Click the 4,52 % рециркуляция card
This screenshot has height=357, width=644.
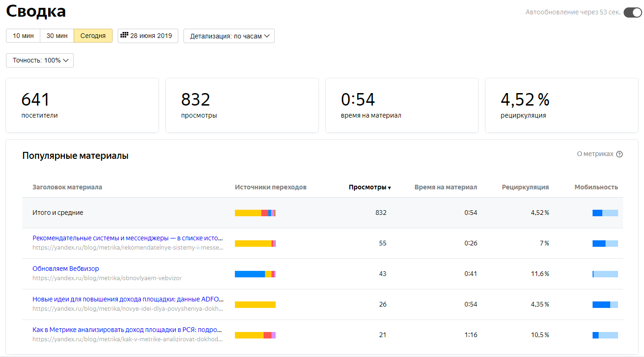(x=562, y=106)
